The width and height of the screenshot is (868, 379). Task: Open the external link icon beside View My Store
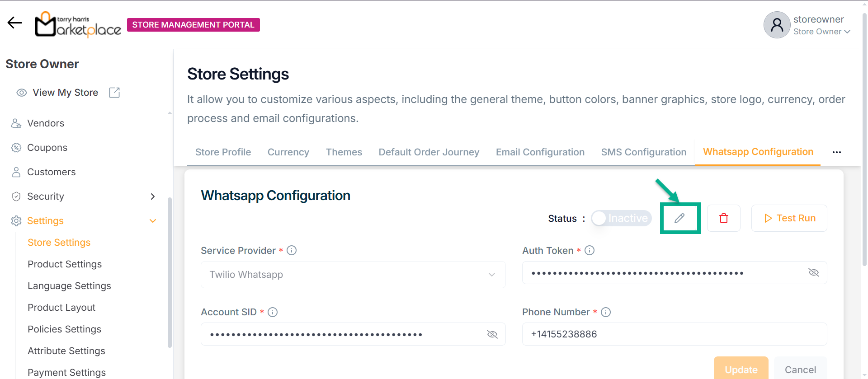coord(114,93)
